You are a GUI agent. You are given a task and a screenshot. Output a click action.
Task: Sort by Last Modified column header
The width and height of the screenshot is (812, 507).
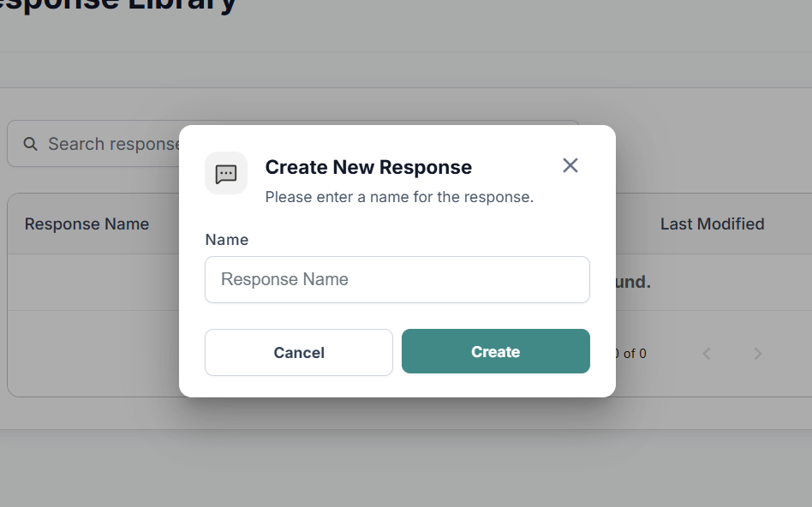pyautogui.click(x=712, y=224)
